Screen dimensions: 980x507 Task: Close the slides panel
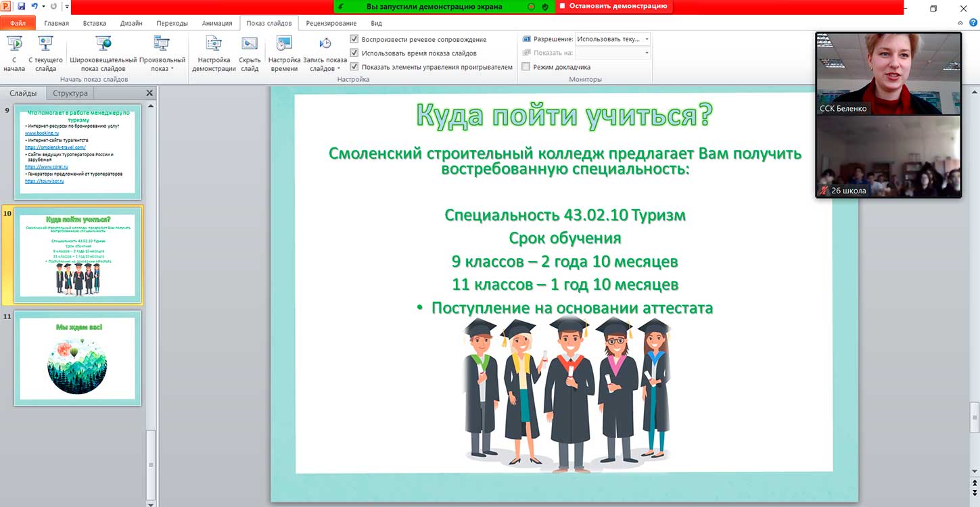149,93
